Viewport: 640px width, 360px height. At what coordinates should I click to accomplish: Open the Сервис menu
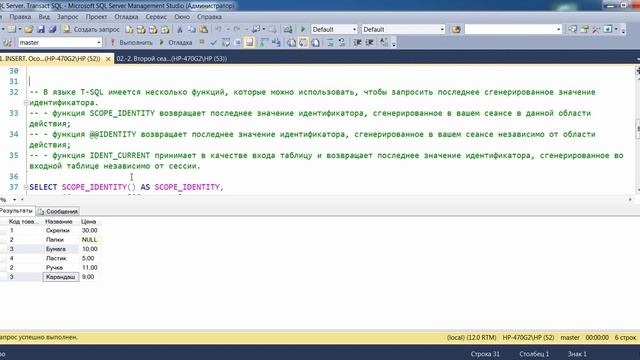[x=156, y=17]
